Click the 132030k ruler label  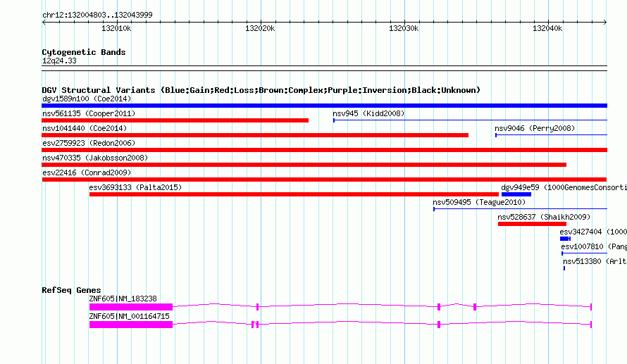404,28
